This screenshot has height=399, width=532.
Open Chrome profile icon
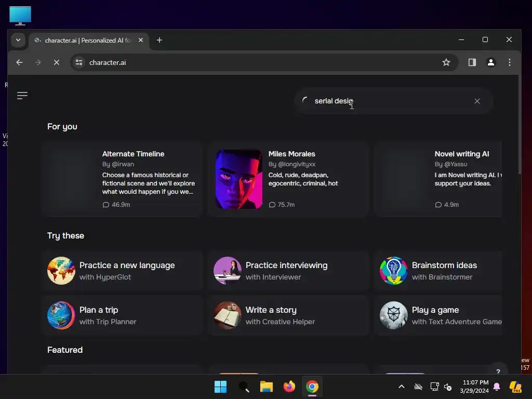[x=490, y=62]
